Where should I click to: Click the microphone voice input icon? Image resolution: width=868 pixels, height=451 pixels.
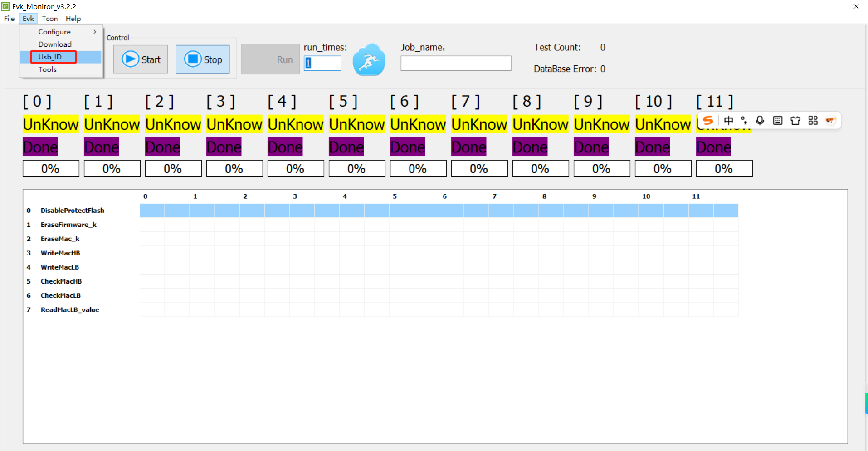point(760,120)
